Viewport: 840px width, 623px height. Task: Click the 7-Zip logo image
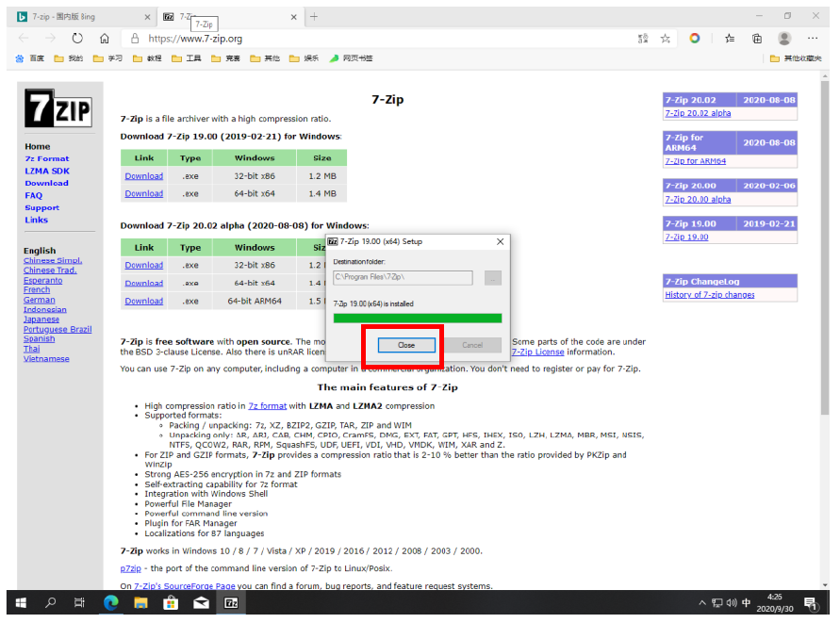[58, 110]
